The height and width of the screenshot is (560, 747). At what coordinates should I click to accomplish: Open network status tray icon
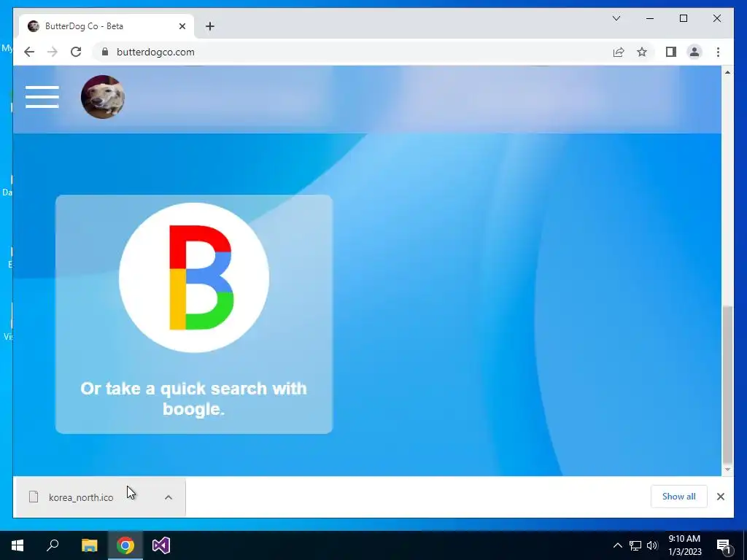635,545
